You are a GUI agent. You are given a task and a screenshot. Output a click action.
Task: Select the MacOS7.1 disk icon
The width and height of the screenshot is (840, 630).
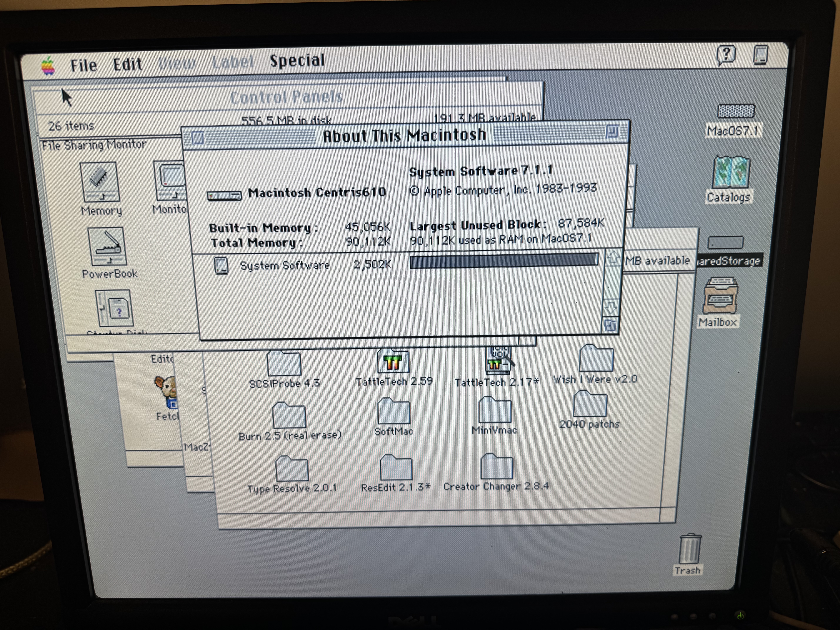[736, 111]
